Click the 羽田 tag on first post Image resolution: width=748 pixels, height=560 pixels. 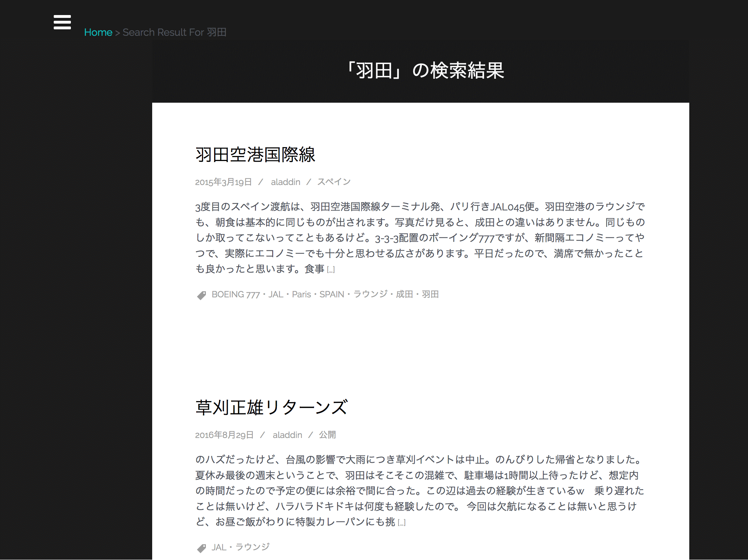point(430,294)
